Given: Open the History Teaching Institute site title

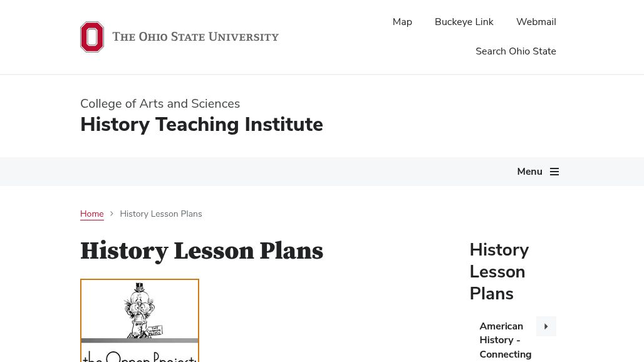Looking at the screenshot, I should pos(201,125).
